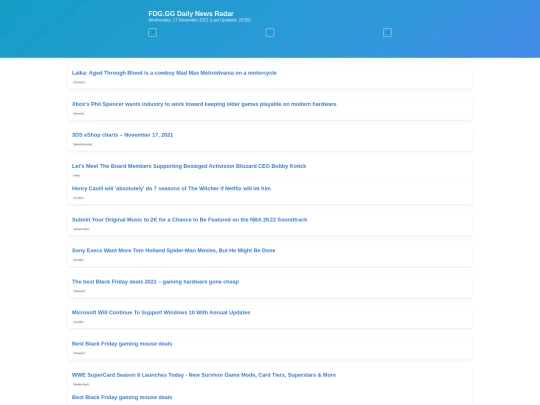Open Sony Execs Tom Holland Spider-Man article
The image size is (540, 405).
[x=174, y=250]
